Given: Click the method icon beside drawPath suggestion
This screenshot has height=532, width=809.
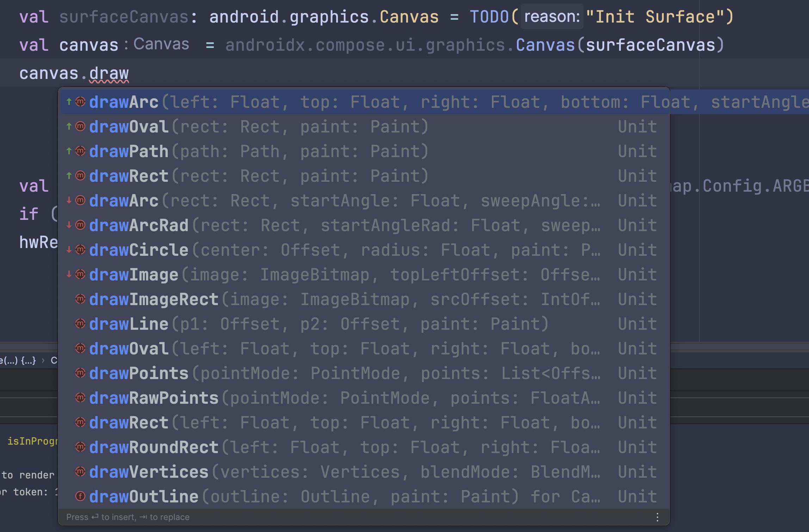Looking at the screenshot, I should click(x=80, y=151).
